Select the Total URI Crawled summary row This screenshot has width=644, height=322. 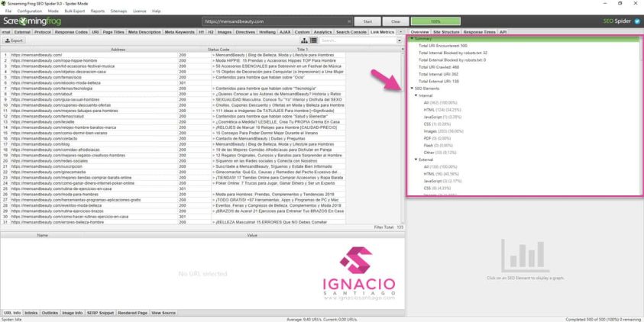pyautogui.click(x=439, y=67)
